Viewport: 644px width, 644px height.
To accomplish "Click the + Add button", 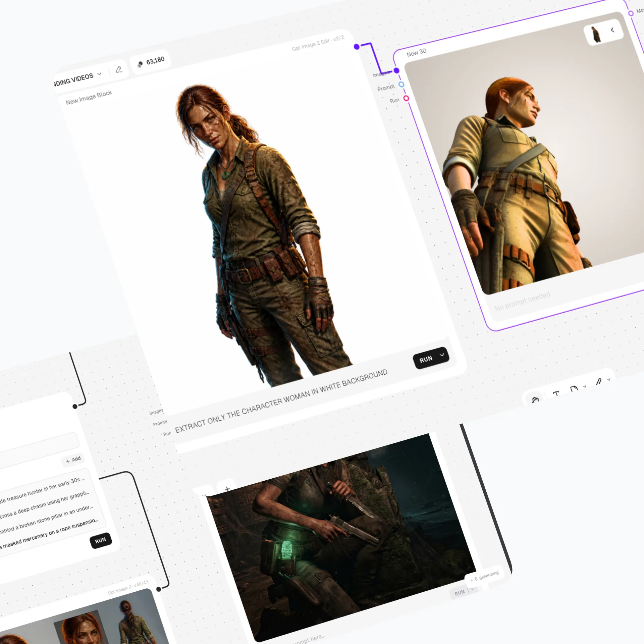I will [x=73, y=460].
